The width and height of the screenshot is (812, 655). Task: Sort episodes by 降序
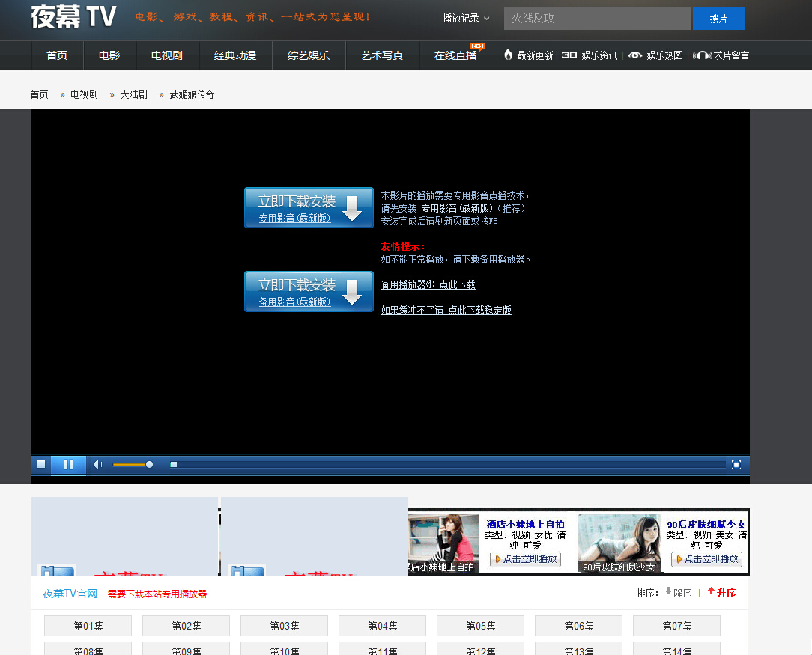click(x=679, y=593)
